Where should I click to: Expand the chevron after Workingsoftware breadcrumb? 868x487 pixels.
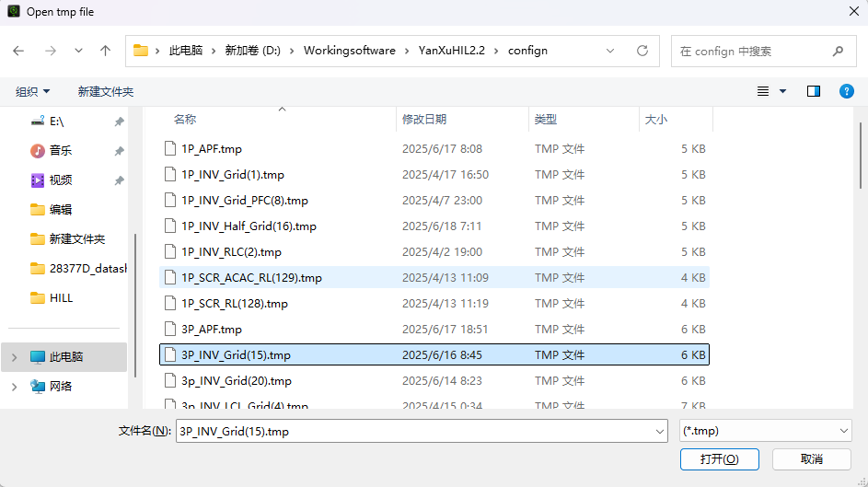[407, 51]
